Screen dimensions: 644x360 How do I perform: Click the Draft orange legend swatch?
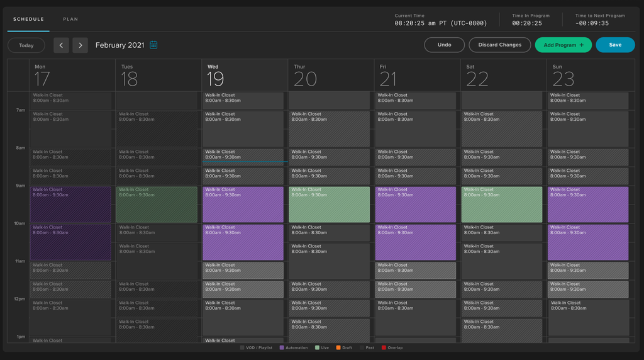[338, 347]
